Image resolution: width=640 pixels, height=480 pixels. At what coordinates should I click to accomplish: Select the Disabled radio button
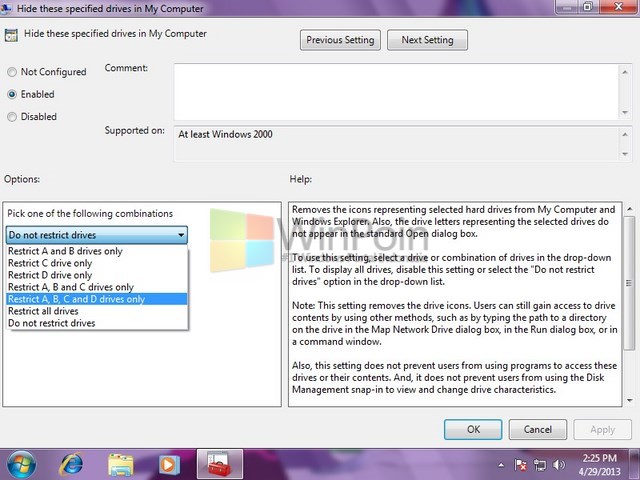click(x=12, y=117)
